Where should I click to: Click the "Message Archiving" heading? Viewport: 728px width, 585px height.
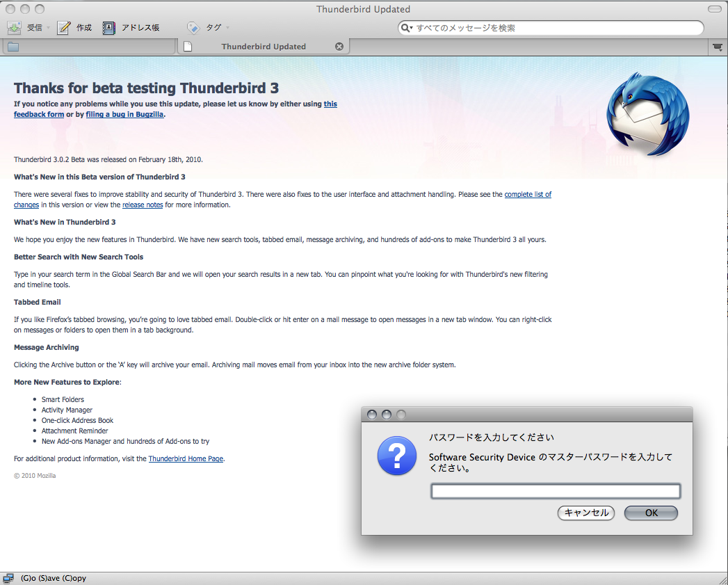point(47,348)
